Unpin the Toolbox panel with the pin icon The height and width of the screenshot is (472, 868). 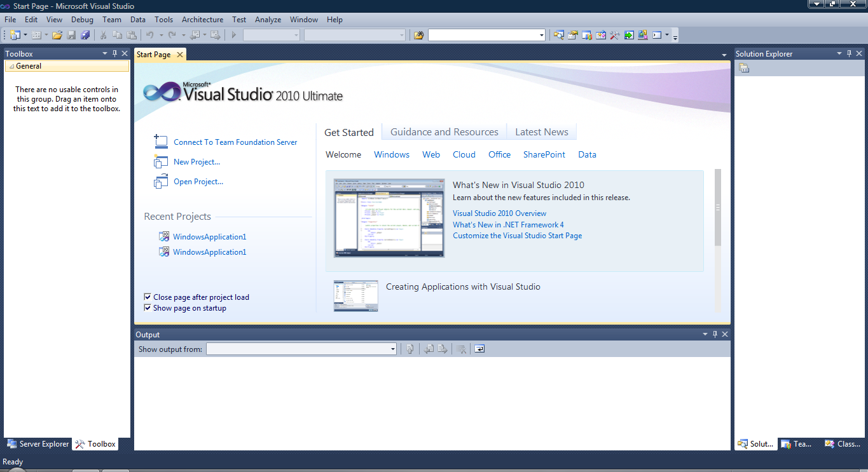115,53
